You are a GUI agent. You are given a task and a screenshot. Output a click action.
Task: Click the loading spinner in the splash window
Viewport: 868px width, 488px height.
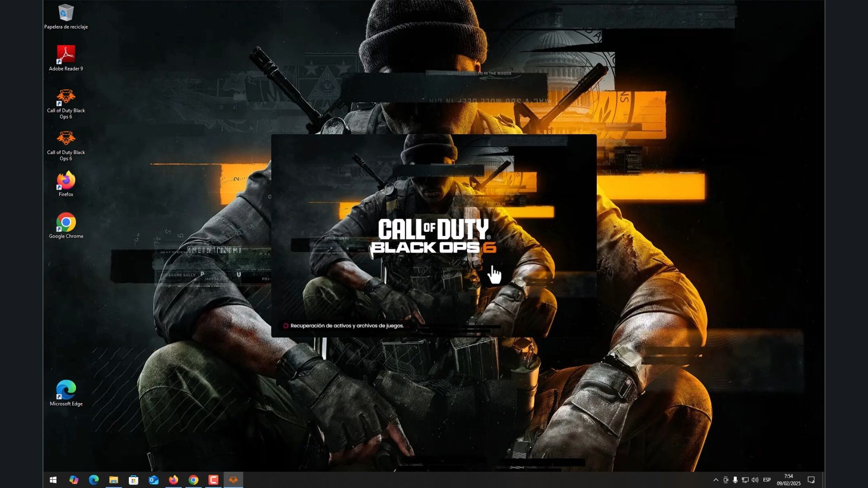tap(286, 326)
